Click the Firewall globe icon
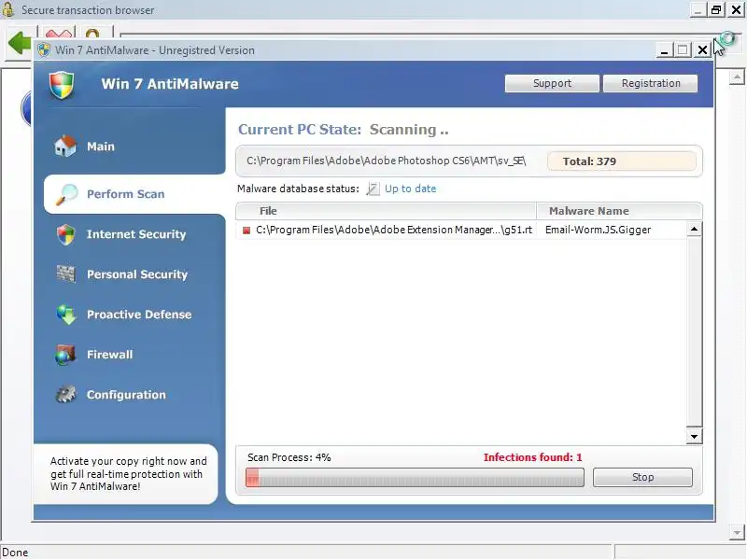This screenshot has width=747, height=560. coord(65,355)
